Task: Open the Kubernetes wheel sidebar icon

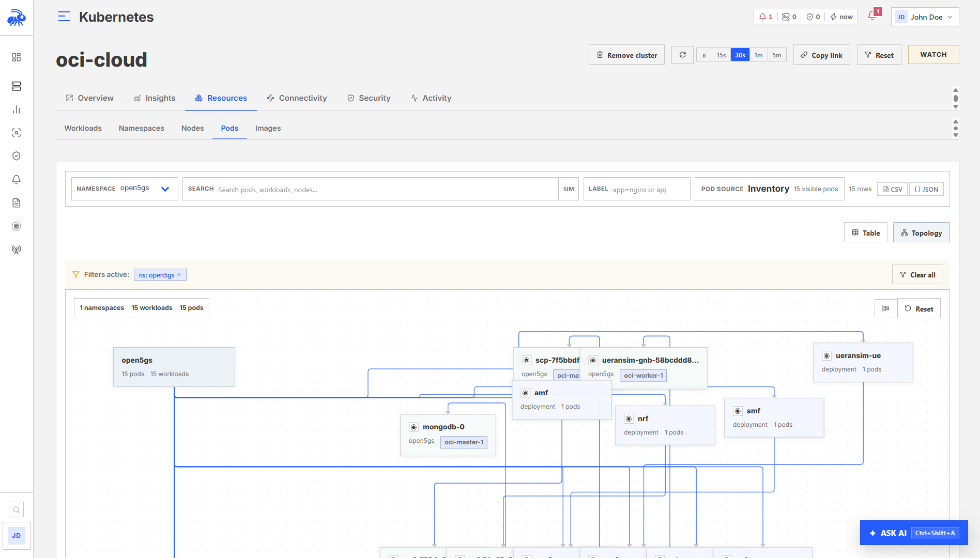Action: point(17,226)
